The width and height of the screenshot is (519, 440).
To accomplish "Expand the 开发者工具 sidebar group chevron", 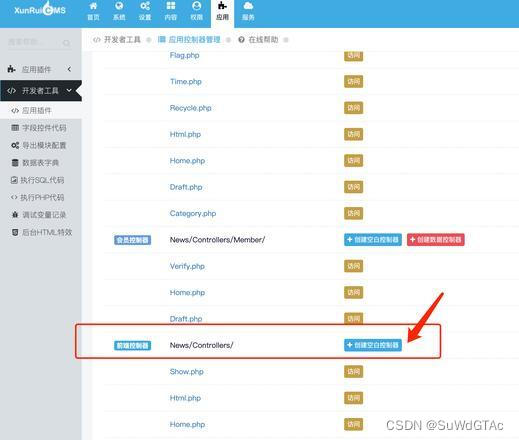I will coord(69,90).
